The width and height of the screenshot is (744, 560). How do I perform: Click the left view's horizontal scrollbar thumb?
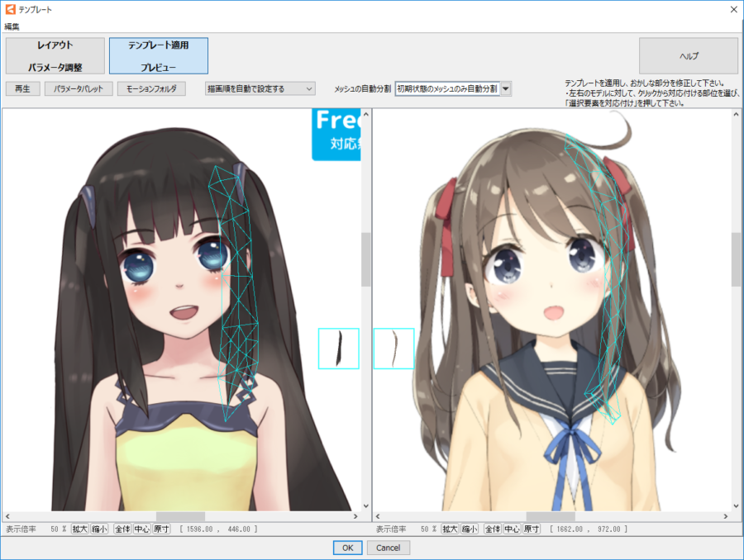click(x=180, y=516)
